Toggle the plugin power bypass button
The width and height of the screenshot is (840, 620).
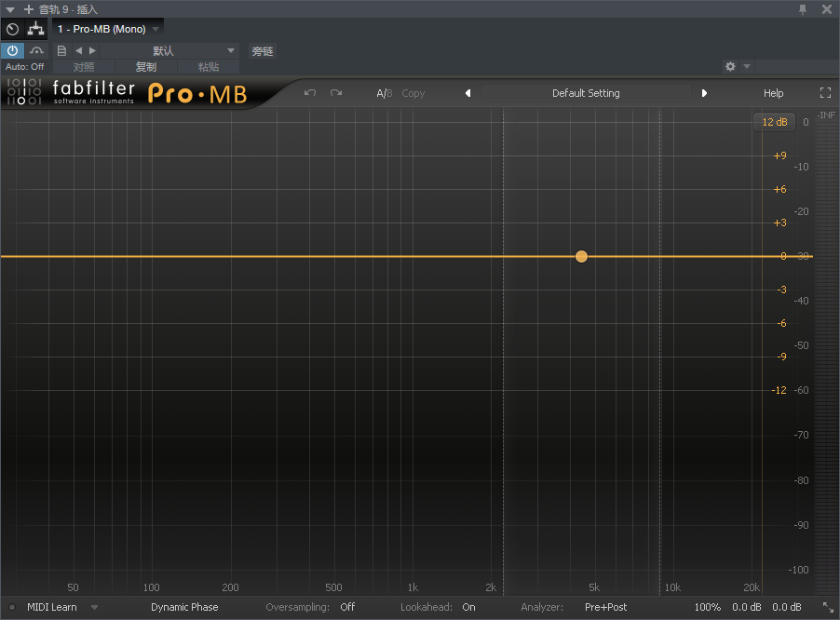click(12, 51)
